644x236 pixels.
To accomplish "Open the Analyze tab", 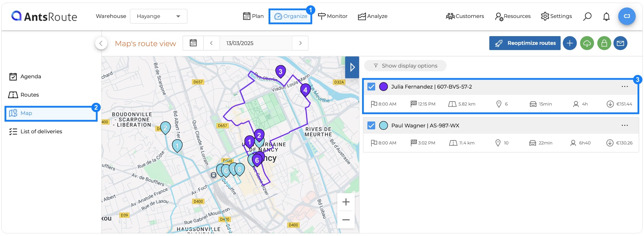I will (x=373, y=16).
